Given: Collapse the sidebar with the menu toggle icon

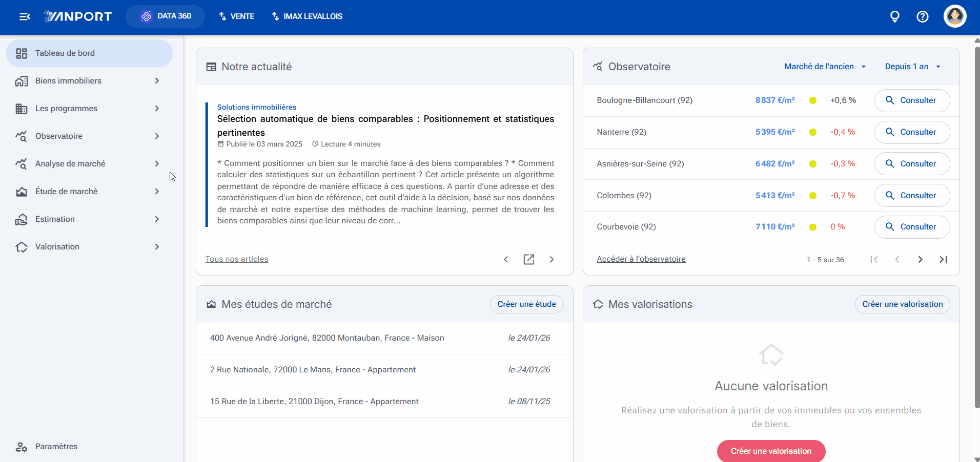Looking at the screenshot, I should pyautogui.click(x=25, y=17).
